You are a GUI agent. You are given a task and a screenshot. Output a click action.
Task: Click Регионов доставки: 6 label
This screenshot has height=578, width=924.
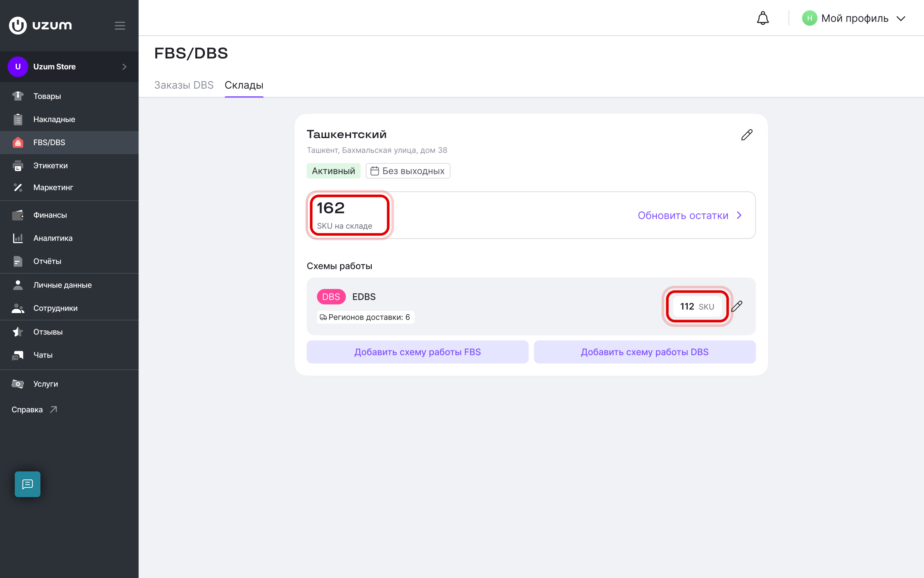[x=365, y=317]
